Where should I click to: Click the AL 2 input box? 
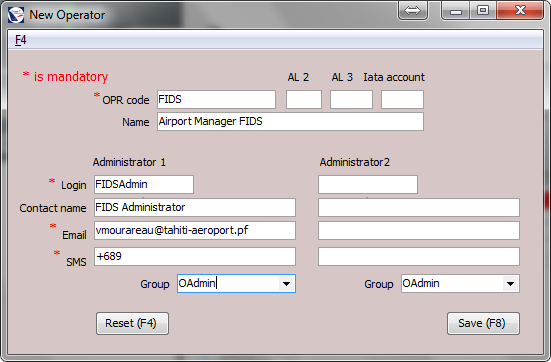(304, 99)
